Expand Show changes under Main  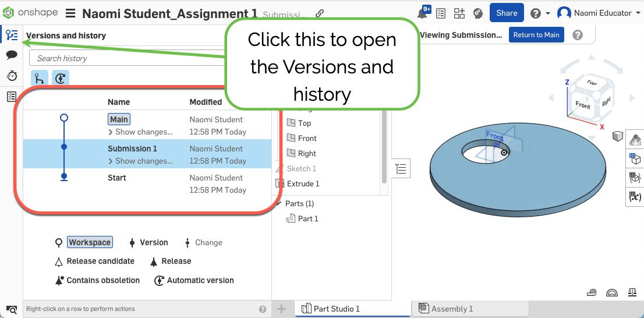pyautogui.click(x=140, y=132)
